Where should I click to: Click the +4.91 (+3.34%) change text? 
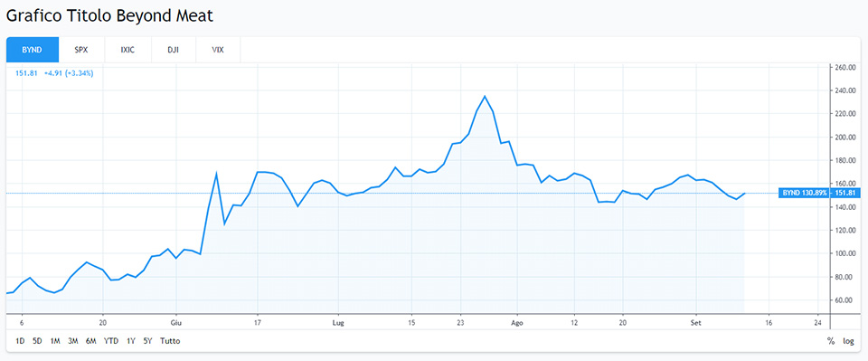[x=69, y=73]
